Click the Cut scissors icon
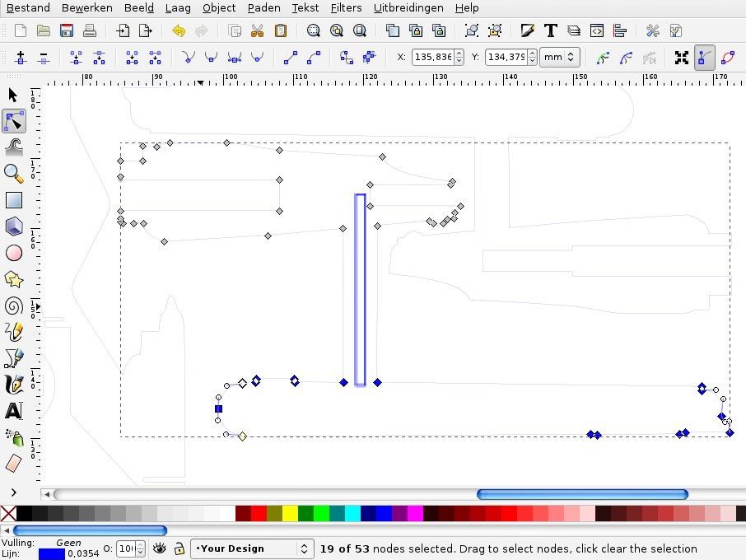Viewport: 746px width, 560px height. point(257,31)
